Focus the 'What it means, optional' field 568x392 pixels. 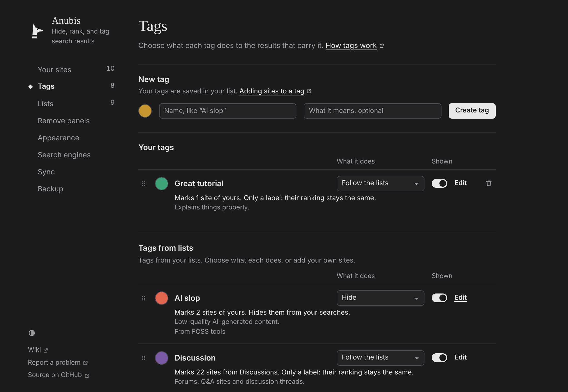coord(373,111)
